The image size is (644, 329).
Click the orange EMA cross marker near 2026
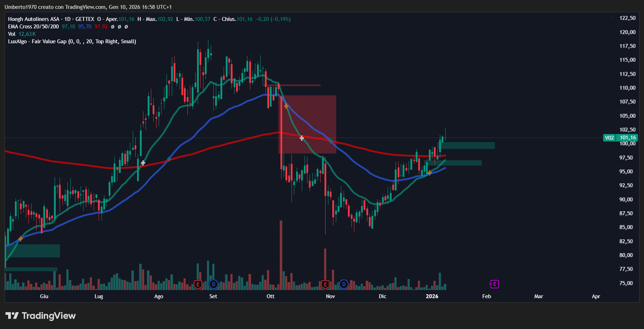coord(430,173)
